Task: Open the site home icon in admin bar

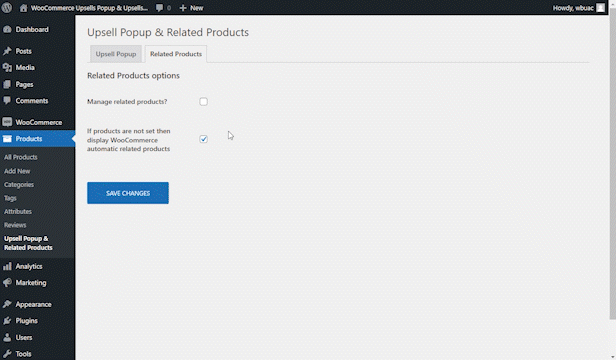Action: 24,8
